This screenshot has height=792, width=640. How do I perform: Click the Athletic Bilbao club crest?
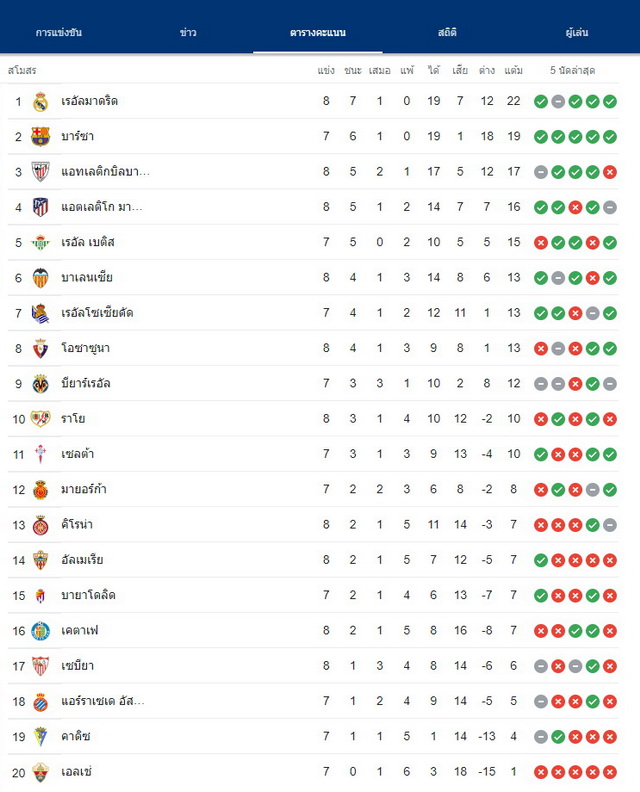40,172
